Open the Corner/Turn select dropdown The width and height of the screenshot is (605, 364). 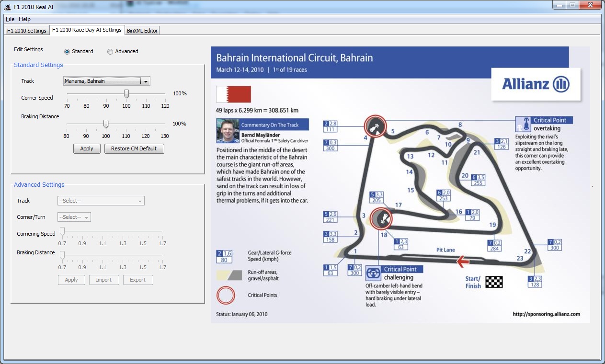point(74,217)
